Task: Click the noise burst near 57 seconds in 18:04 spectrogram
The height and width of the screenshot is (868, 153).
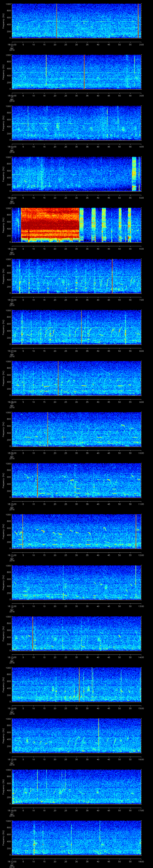Action: click(x=134, y=174)
